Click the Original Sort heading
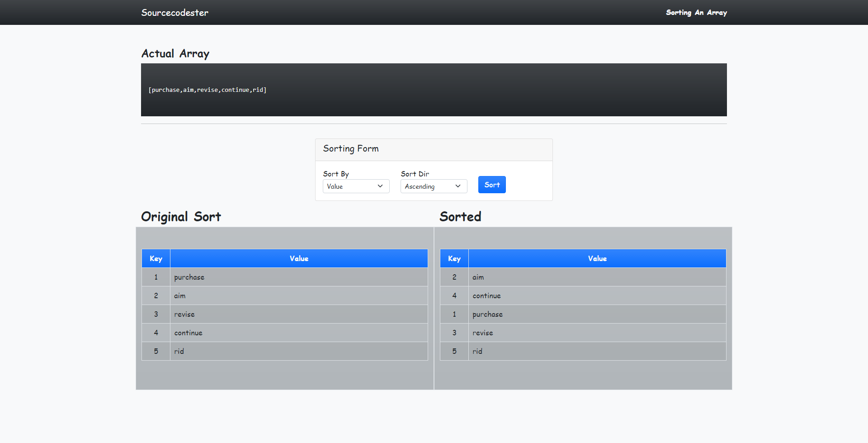Viewport: 868px width, 443px height. point(181,216)
